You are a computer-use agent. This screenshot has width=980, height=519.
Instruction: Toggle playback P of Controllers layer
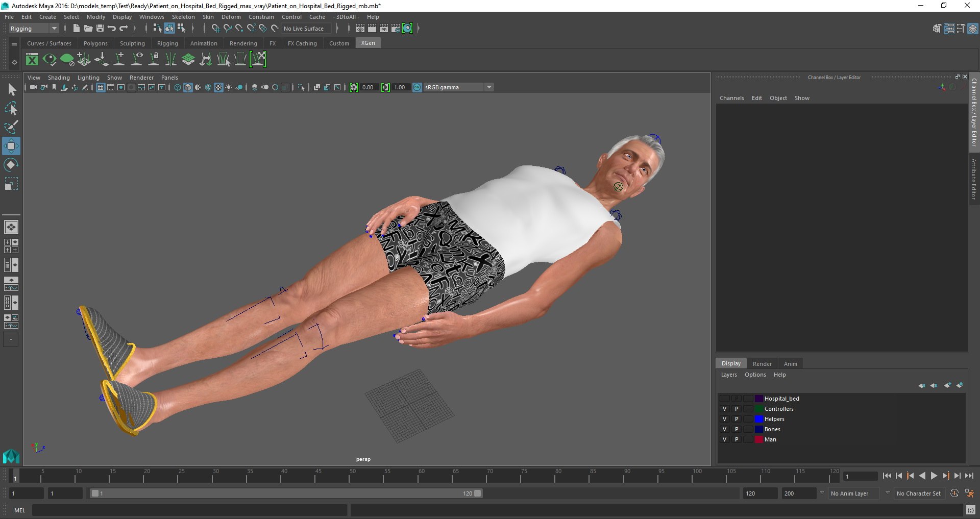tap(737, 409)
